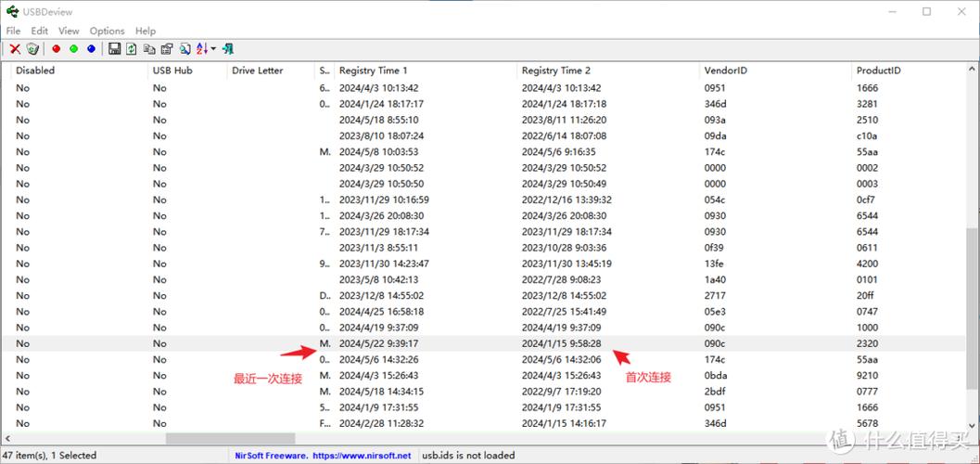Click the USBDeview app icon in title bar
Screen dimensions: 980x464
(12, 11)
